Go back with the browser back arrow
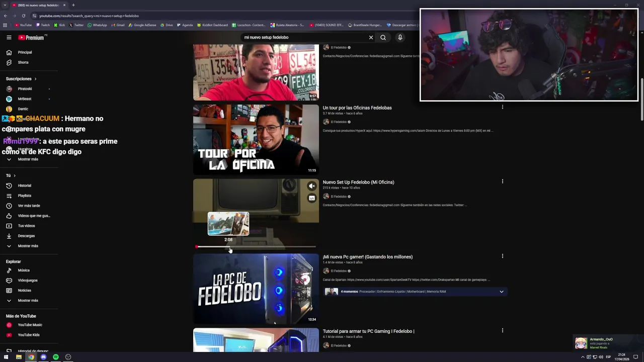The height and width of the screenshot is (362, 644). pos(6,16)
